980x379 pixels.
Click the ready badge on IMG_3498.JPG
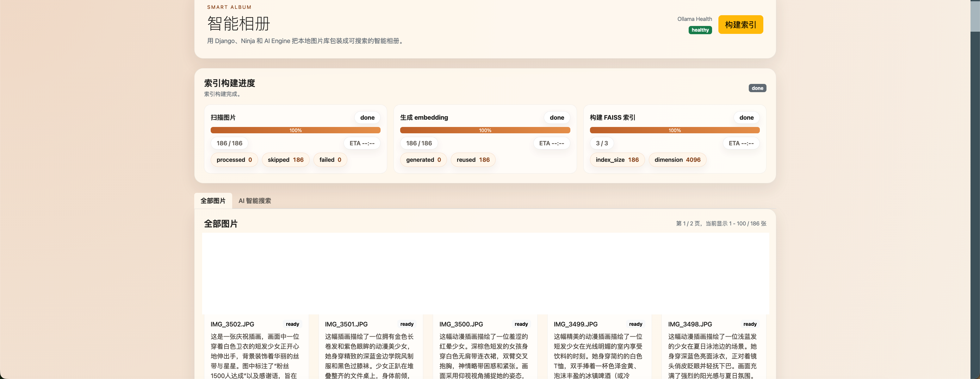coord(750,325)
